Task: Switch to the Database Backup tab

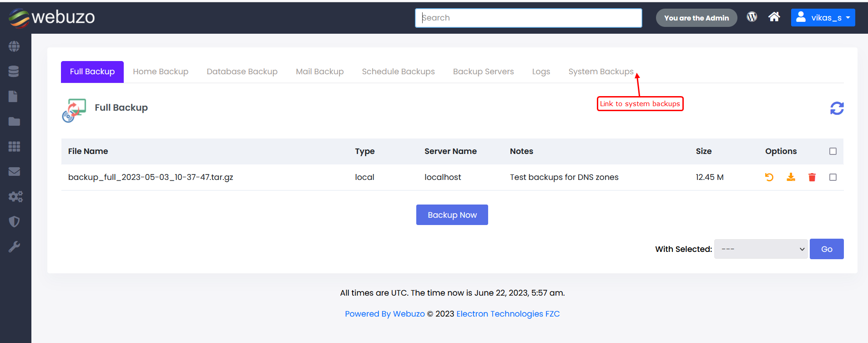Action: coord(242,72)
